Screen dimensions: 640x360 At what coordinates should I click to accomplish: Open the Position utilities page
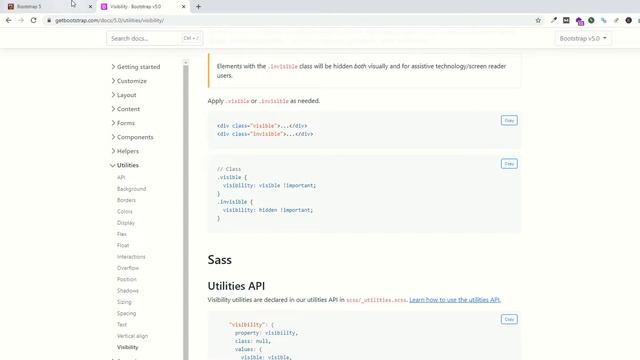coord(127,279)
